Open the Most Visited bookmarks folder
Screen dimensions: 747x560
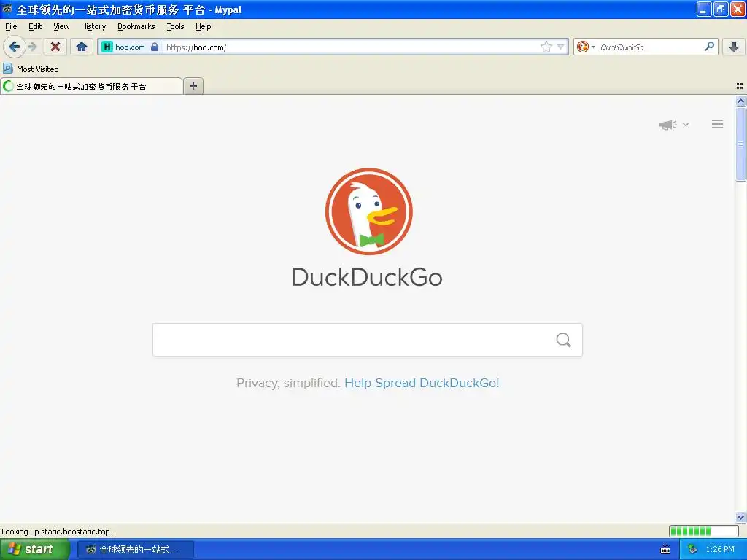[x=31, y=69]
